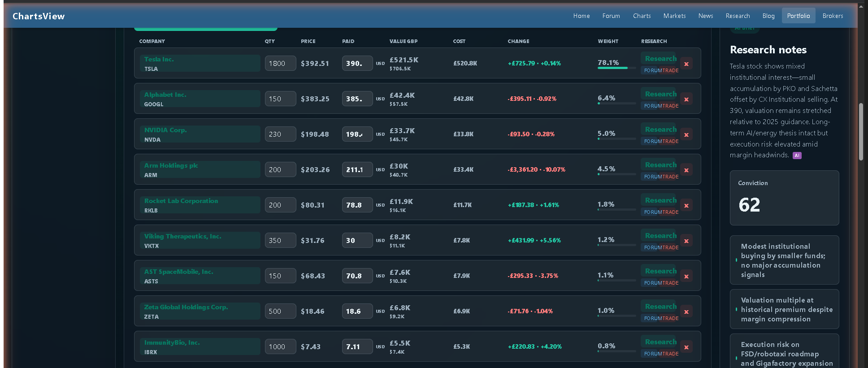868x368 pixels.
Task: Click Alphabet quantity field showing 150
Action: click(x=280, y=99)
